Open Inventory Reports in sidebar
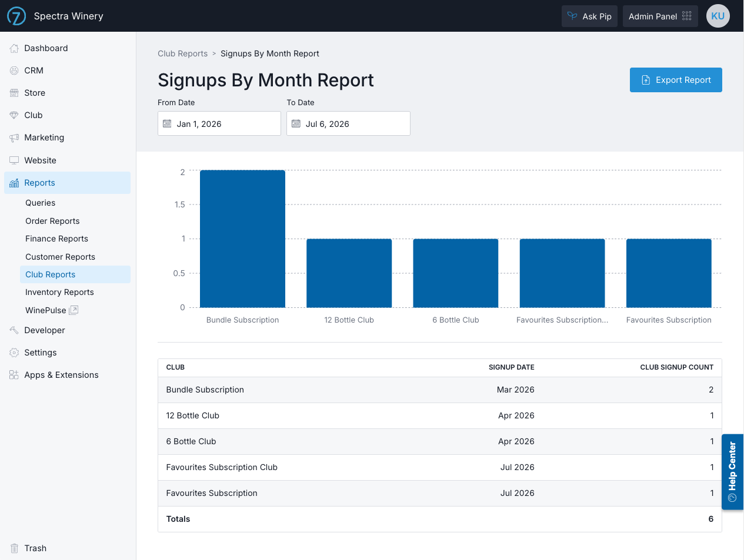The image size is (744, 560). click(x=75, y=292)
